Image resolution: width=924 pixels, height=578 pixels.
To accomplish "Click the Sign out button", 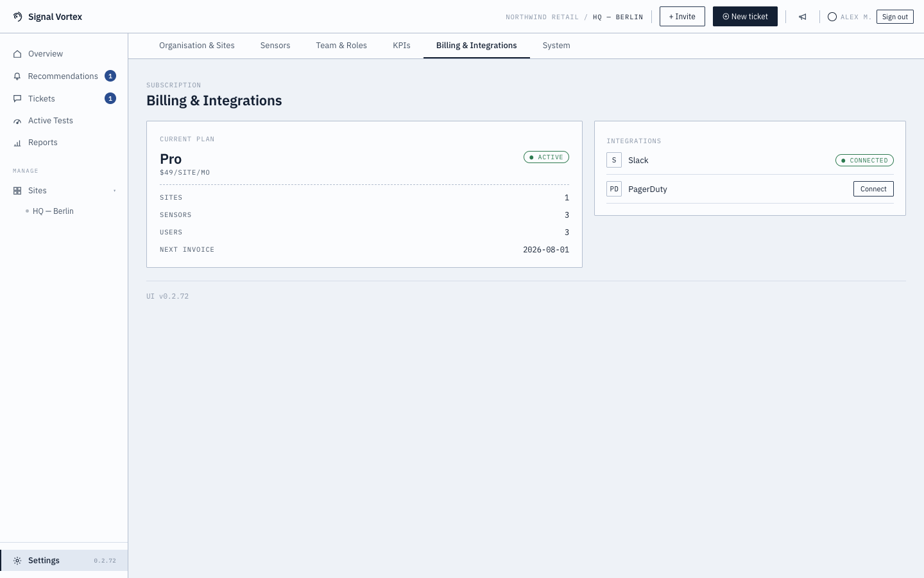I will tap(895, 17).
